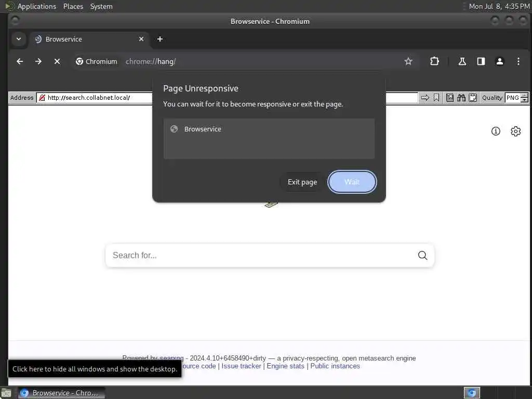This screenshot has width=532, height=399.
Task: Open the SearXNG about info icon
Action: [x=496, y=131]
